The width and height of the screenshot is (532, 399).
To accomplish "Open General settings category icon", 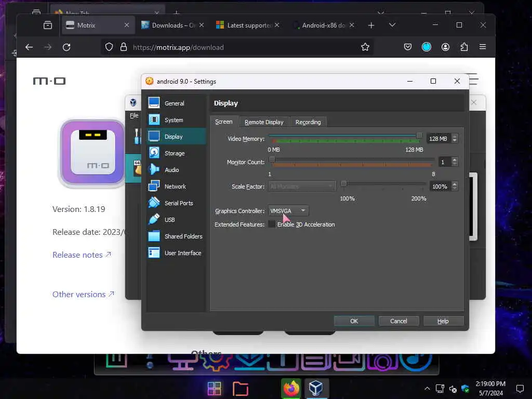I will click(154, 103).
